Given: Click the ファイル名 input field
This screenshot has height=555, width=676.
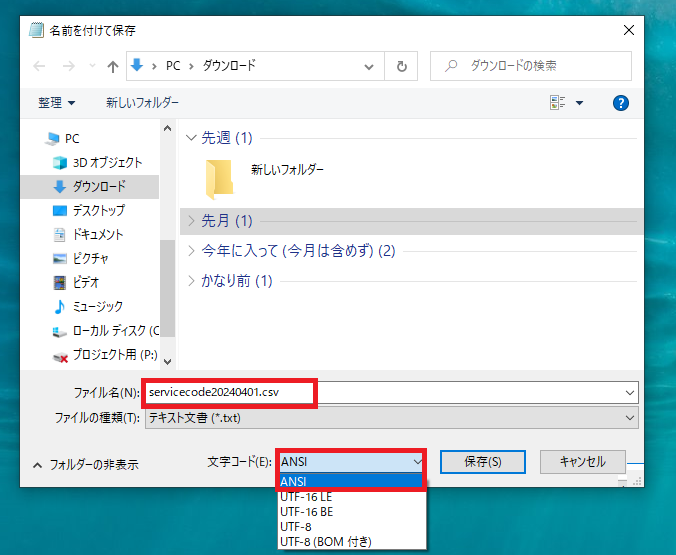Looking at the screenshot, I should [391, 392].
